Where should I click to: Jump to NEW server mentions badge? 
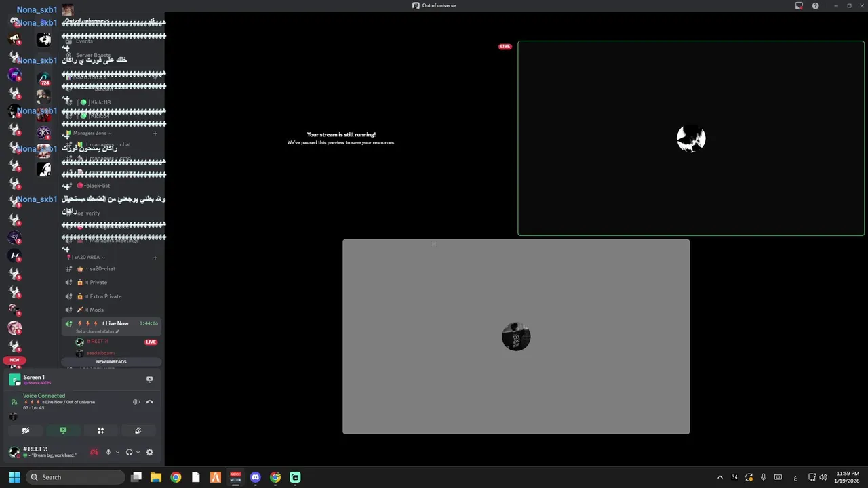(x=14, y=360)
